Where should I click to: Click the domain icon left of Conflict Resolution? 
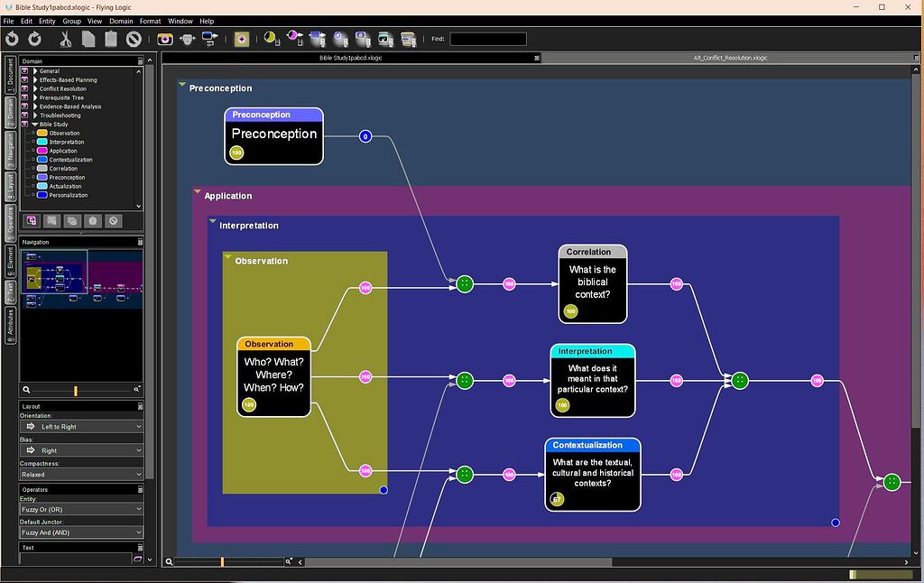tap(24, 88)
